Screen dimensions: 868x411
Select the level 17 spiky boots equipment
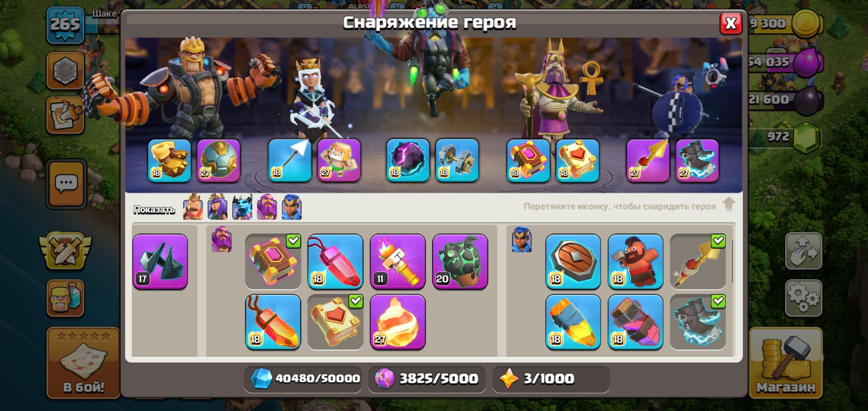(160, 262)
